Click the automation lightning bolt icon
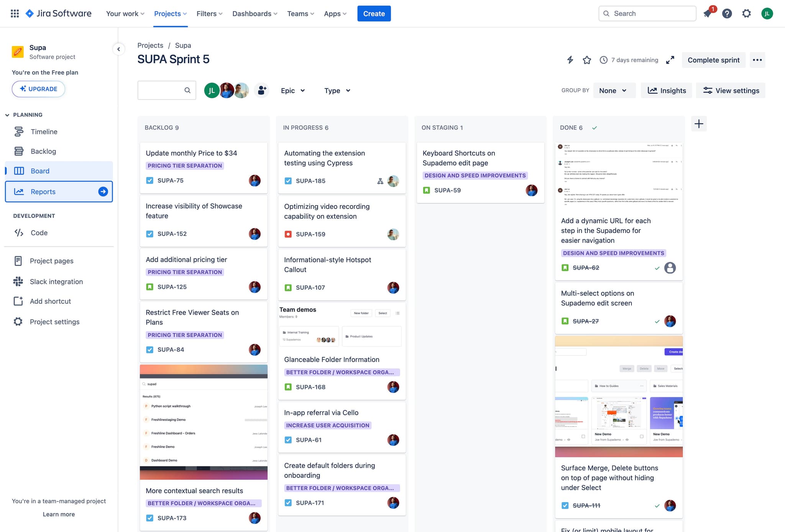Viewport: 785px width, 532px height. click(570, 60)
